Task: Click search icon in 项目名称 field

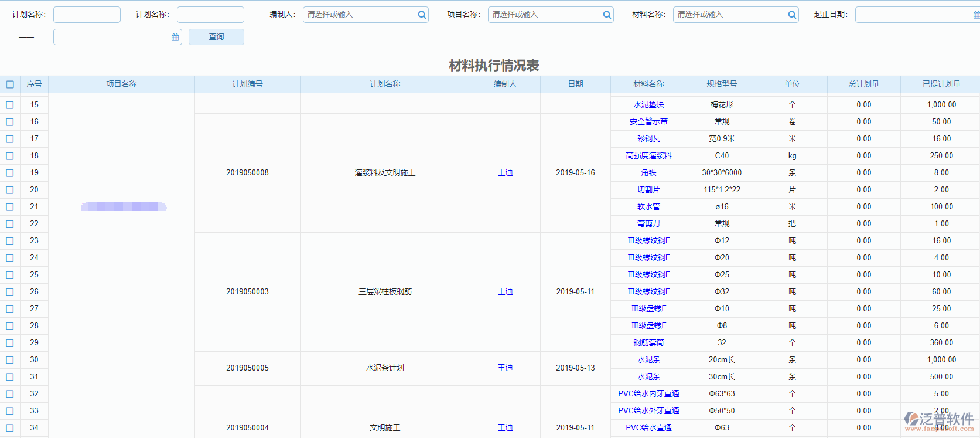Action: (607, 15)
